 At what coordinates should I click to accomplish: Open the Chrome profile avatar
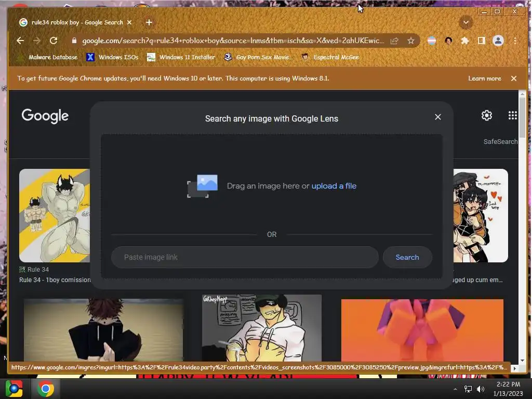tap(498, 41)
